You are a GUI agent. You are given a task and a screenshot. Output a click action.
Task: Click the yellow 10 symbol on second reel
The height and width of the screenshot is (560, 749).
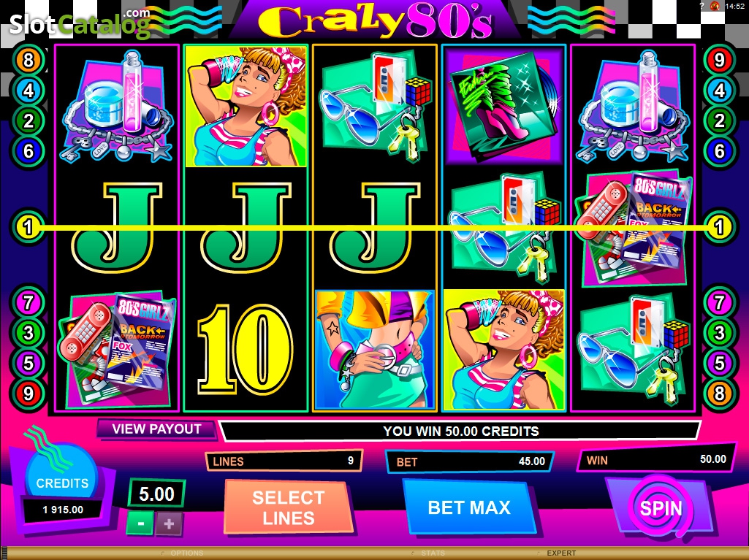[246, 348]
